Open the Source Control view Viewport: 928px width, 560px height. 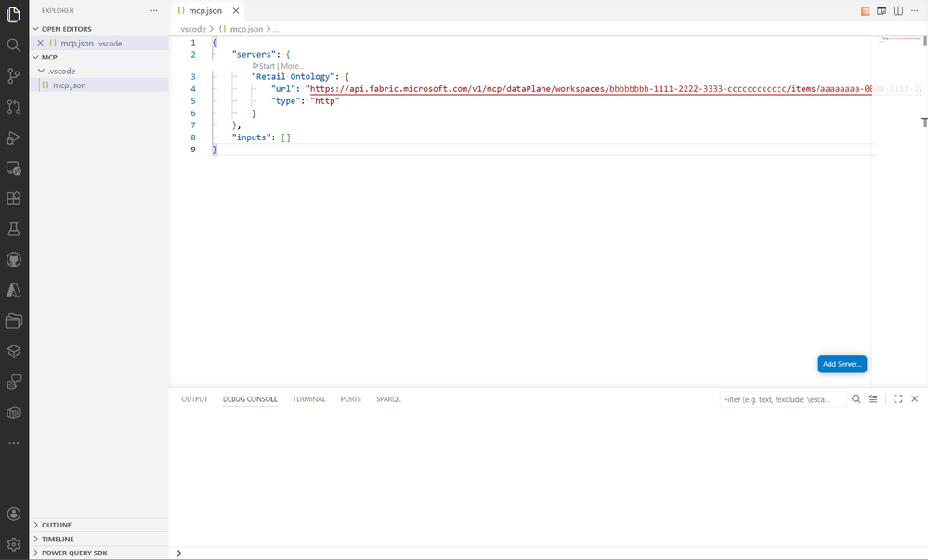coord(14,76)
